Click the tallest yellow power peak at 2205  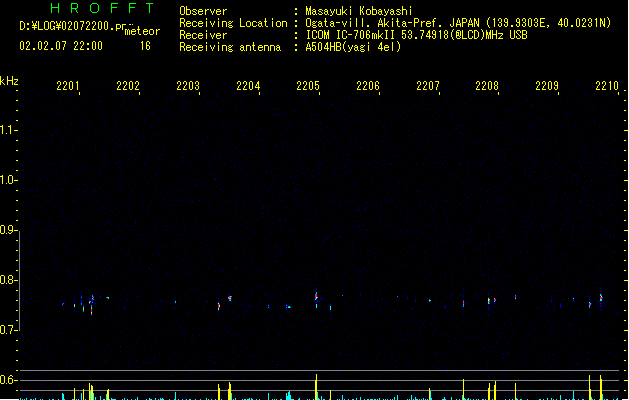316,386
